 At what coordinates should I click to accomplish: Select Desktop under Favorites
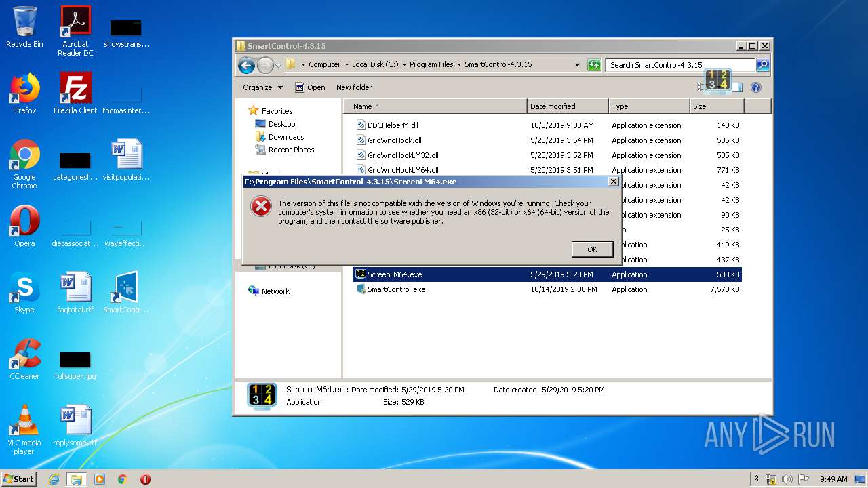[x=281, y=124]
